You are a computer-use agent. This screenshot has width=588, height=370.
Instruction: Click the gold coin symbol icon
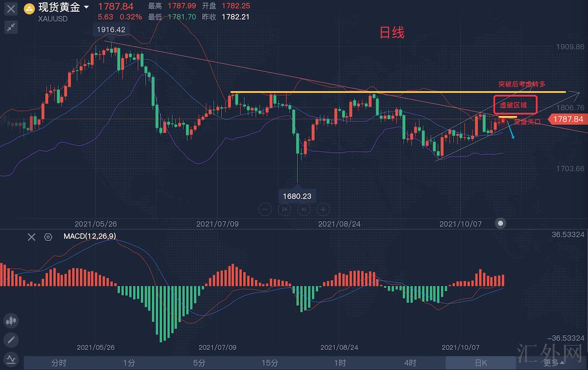(x=29, y=8)
